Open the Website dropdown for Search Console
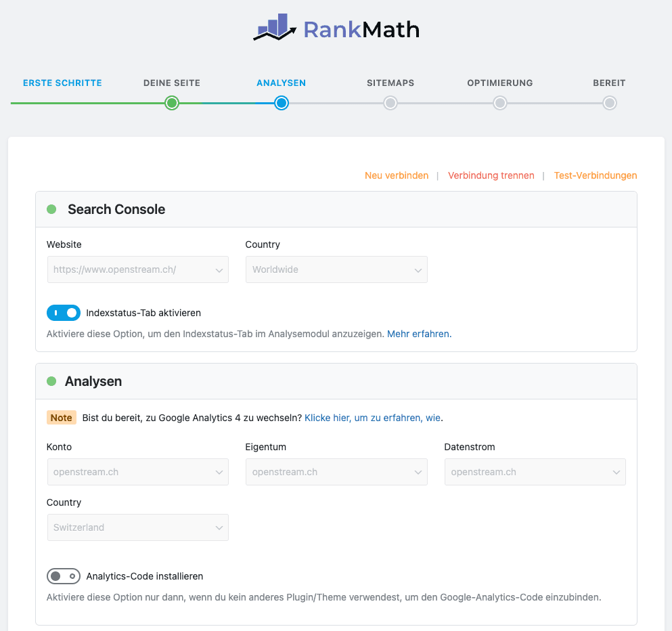The height and width of the screenshot is (631, 672). (x=138, y=269)
